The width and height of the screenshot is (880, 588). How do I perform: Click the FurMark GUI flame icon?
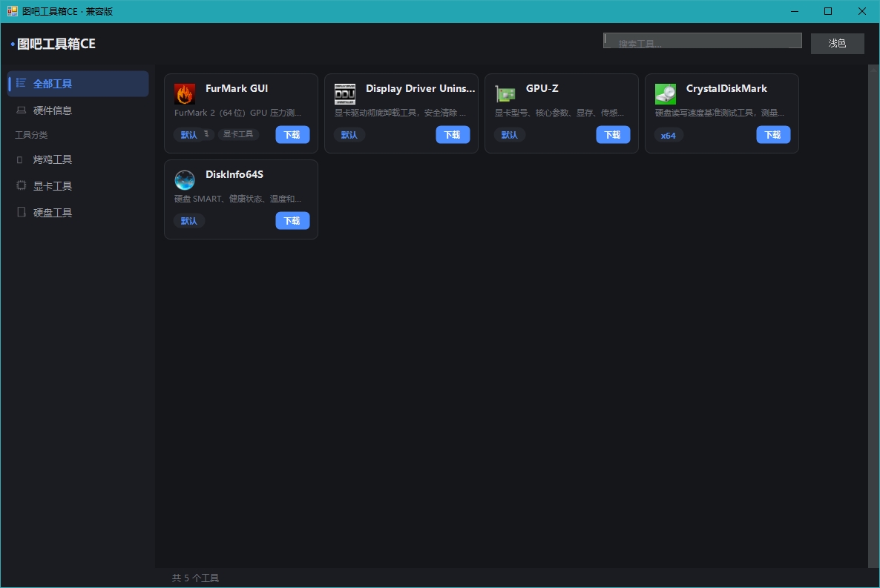tap(185, 94)
